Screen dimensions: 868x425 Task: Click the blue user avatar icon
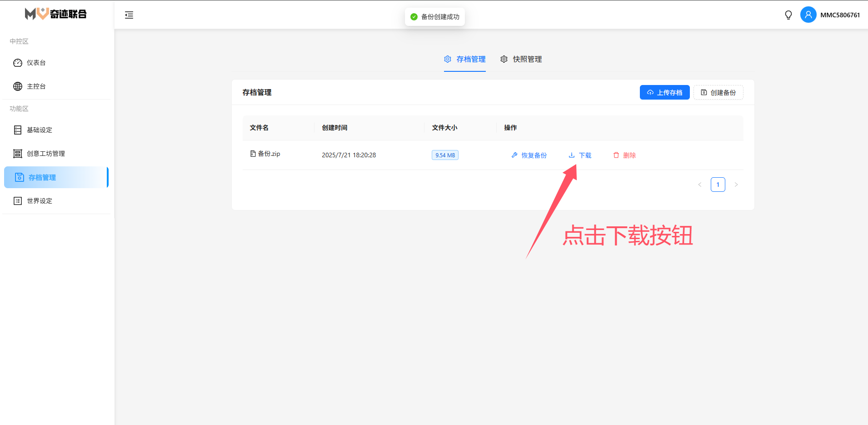[x=808, y=15]
